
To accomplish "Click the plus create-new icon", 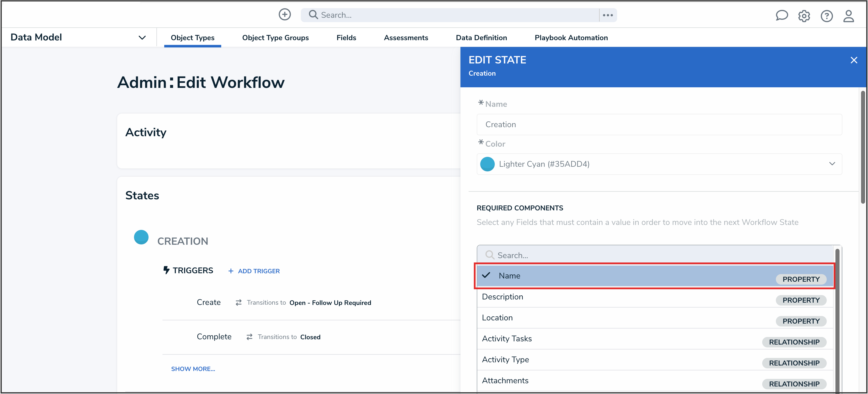I will [x=284, y=15].
